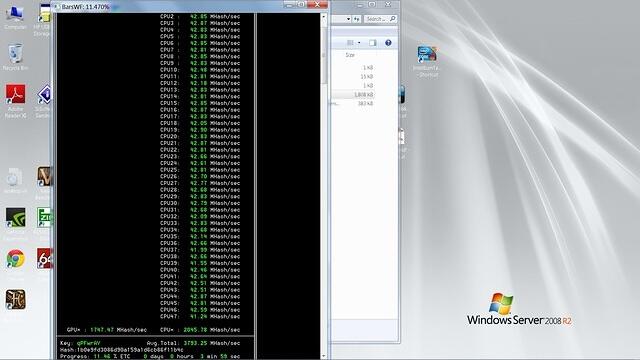Toggle the Explorer preview pane button
The height and width of the screenshot is (360, 640).
(373, 43)
